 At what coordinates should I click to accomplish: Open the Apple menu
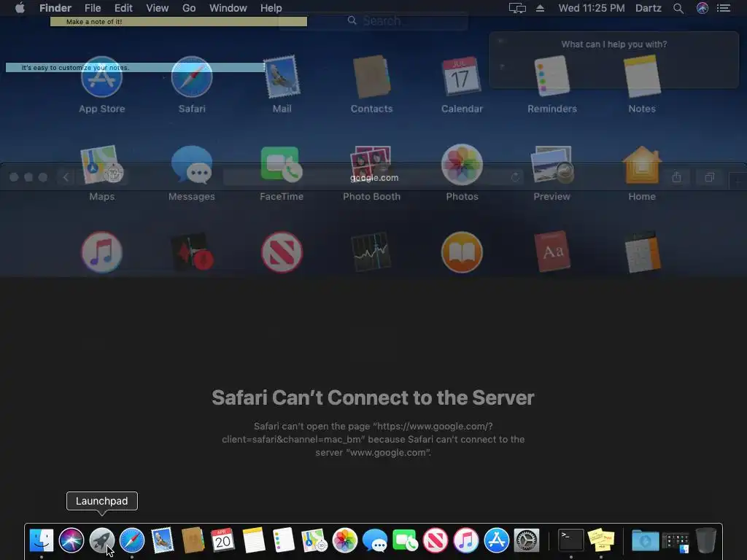[x=20, y=8]
